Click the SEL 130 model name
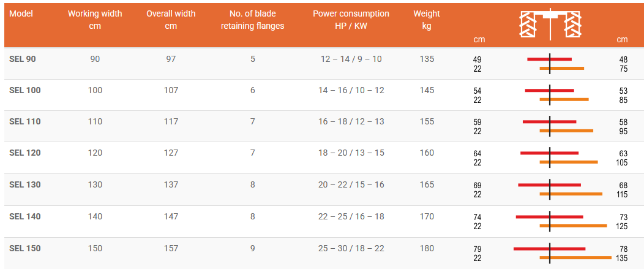Screen dimensions: 644x277 point(25,184)
